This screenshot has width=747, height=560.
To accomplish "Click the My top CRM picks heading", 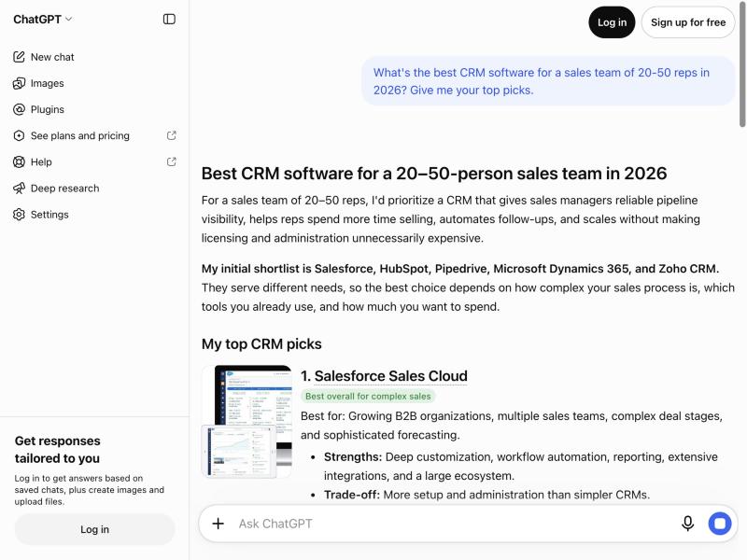I will (x=261, y=343).
